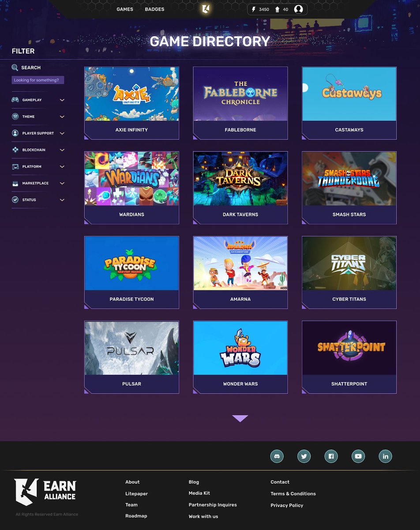Expand the Player Support filter chevron

(62, 133)
